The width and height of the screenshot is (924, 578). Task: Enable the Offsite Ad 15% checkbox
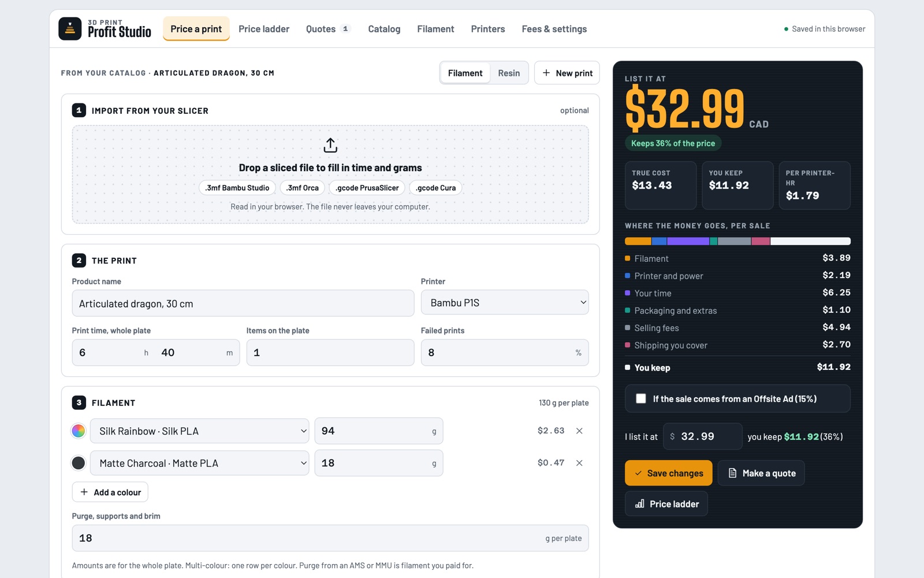641,399
